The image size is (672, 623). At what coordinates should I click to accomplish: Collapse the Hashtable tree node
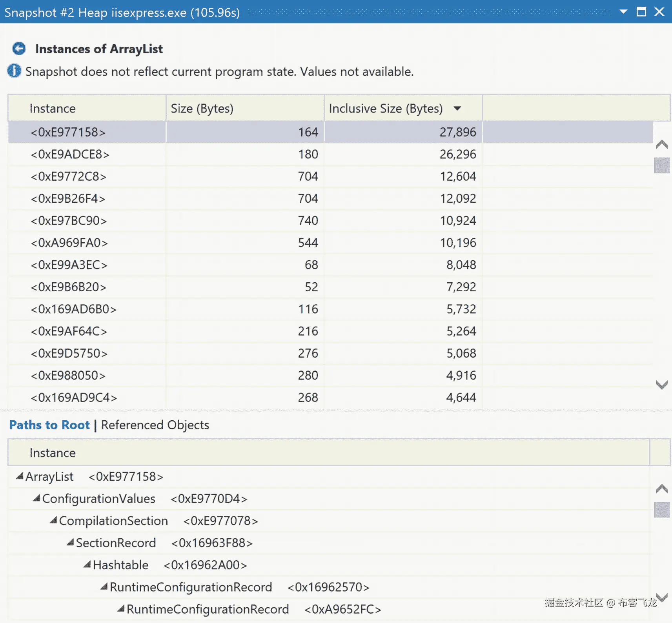[87, 565]
